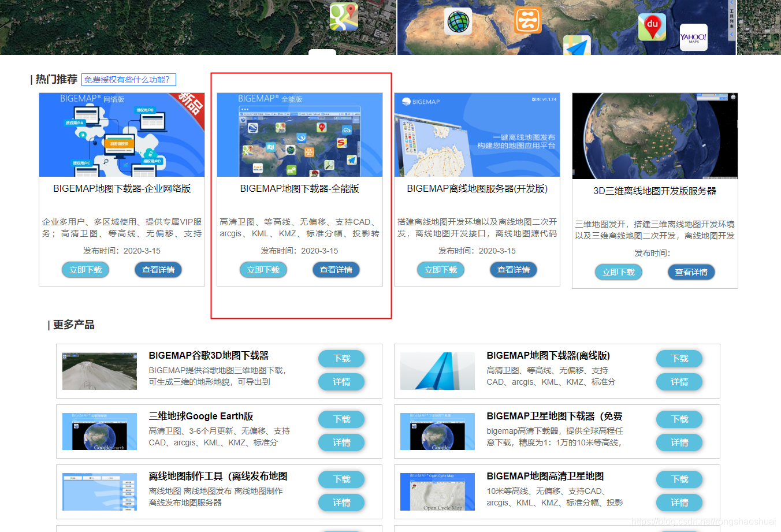Open title BIGEMAP谷歌3D地图下载器
Image resolution: width=781 pixels, height=532 pixels.
[x=209, y=356]
